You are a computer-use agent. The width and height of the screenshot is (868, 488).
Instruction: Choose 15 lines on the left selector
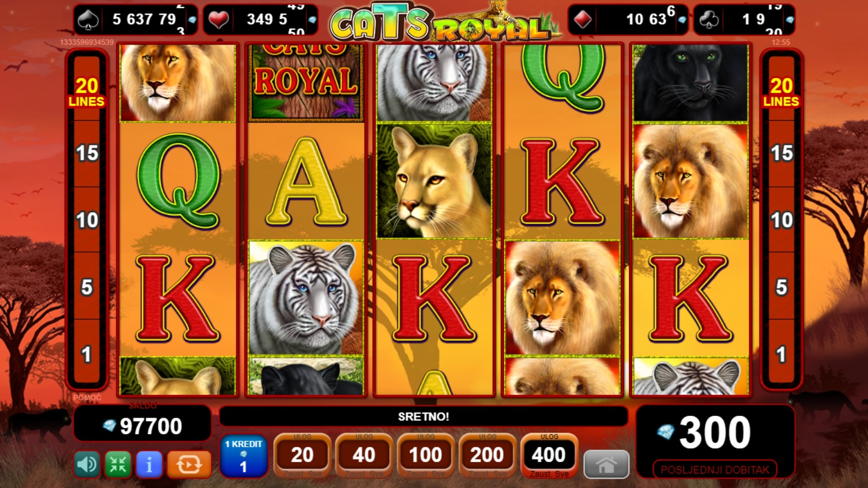(x=86, y=153)
